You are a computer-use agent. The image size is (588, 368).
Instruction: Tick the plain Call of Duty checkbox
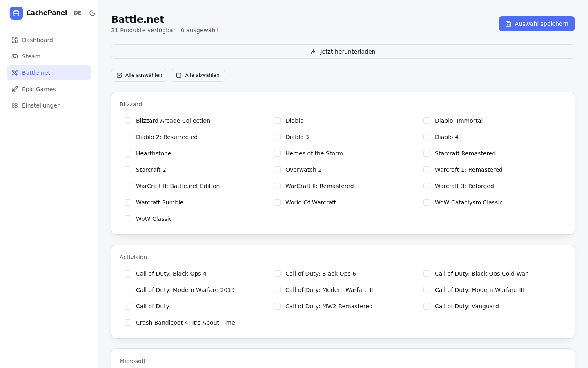(128, 306)
